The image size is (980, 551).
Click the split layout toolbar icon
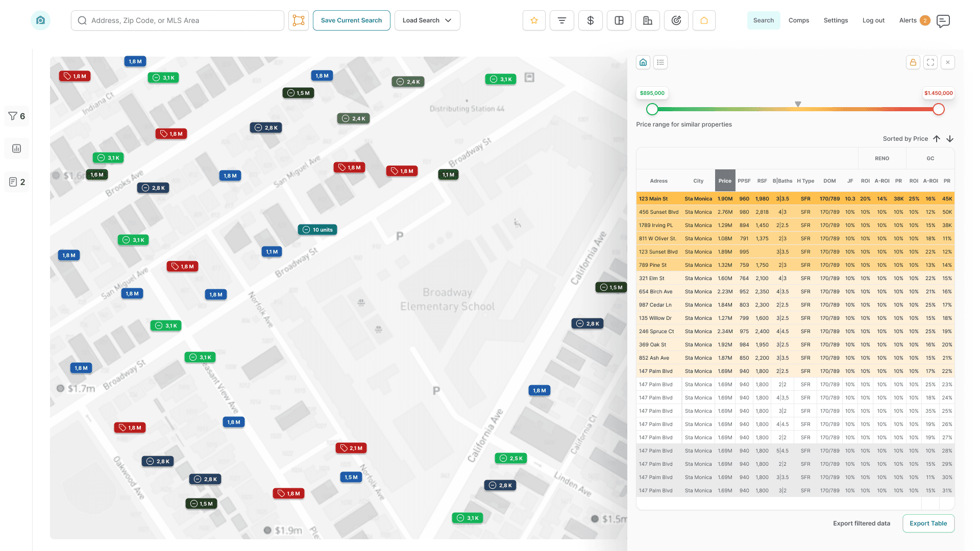619,20
